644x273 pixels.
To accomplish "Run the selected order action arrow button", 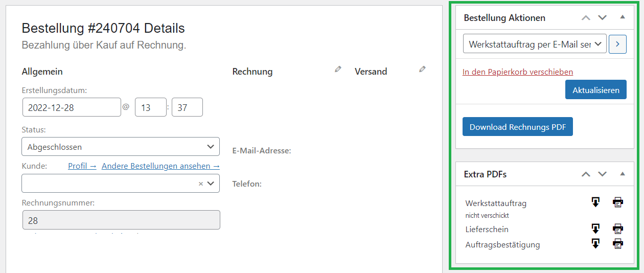I will (x=617, y=44).
